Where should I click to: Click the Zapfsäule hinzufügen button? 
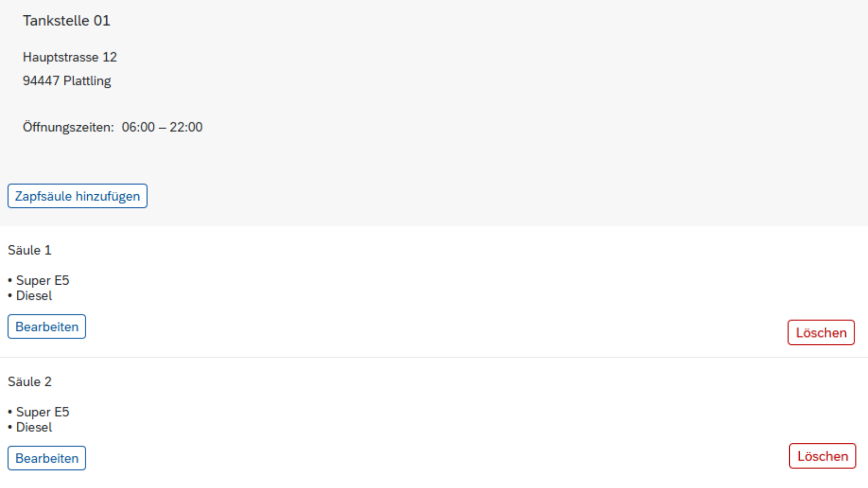click(77, 196)
